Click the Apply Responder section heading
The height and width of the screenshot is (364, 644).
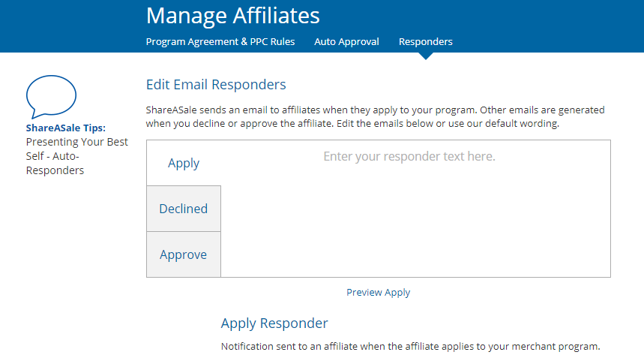(274, 323)
